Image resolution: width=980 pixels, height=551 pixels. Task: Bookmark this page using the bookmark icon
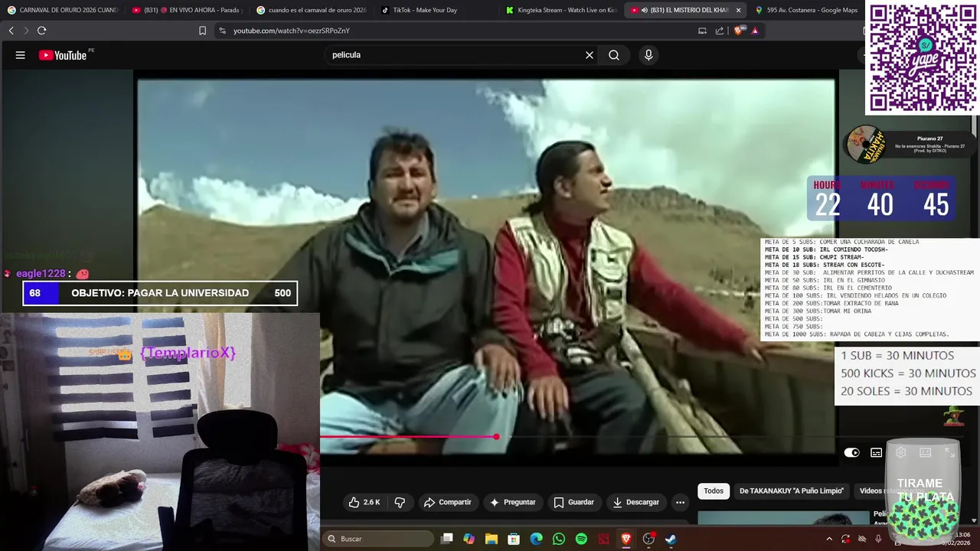pos(202,31)
